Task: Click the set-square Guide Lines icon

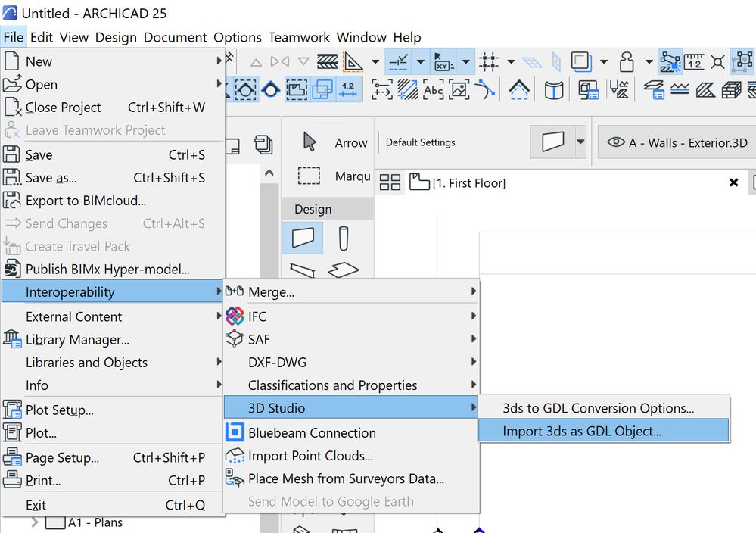Action: click(353, 62)
